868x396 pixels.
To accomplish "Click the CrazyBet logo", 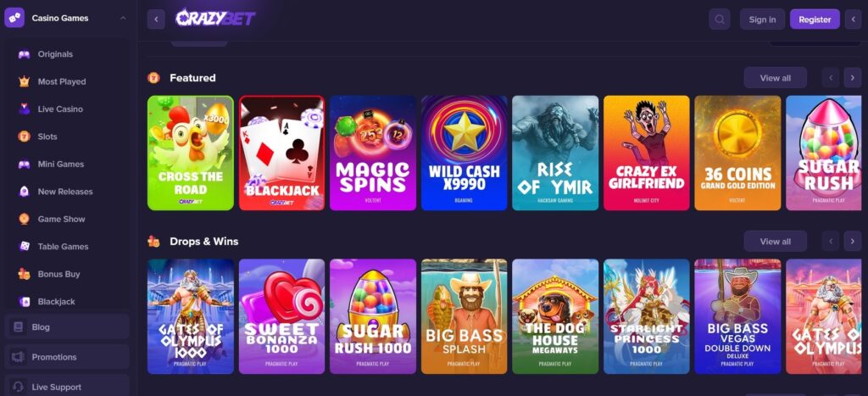I will (215, 19).
